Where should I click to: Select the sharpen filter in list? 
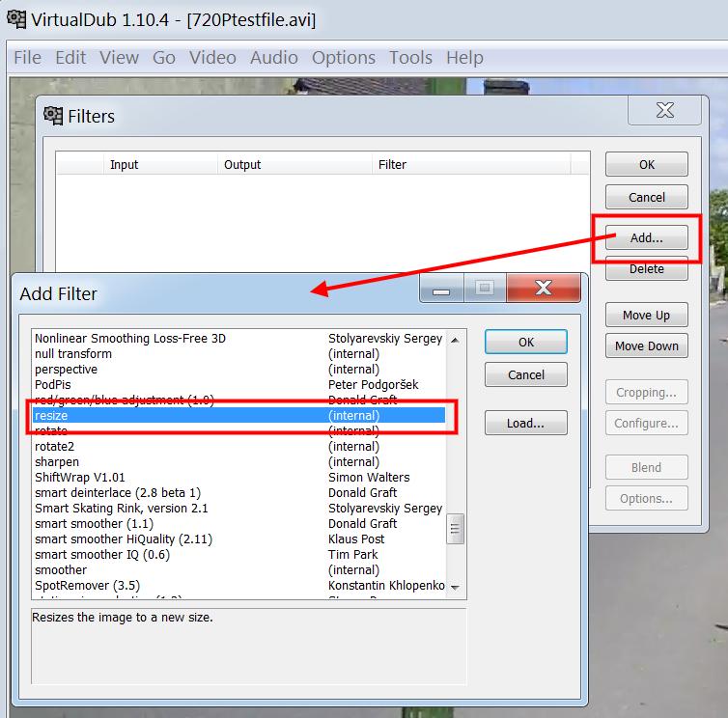pos(239,462)
